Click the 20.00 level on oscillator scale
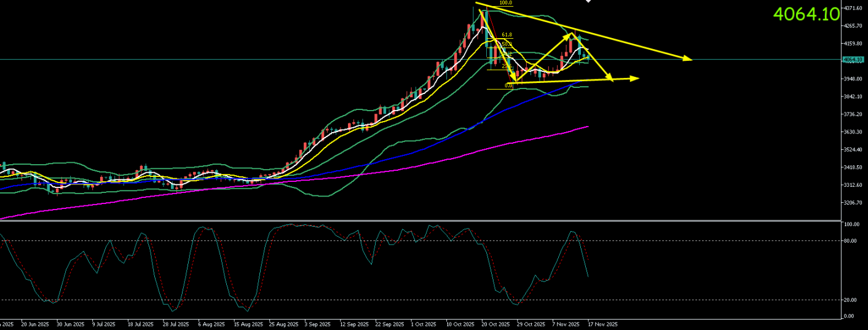 (851, 300)
